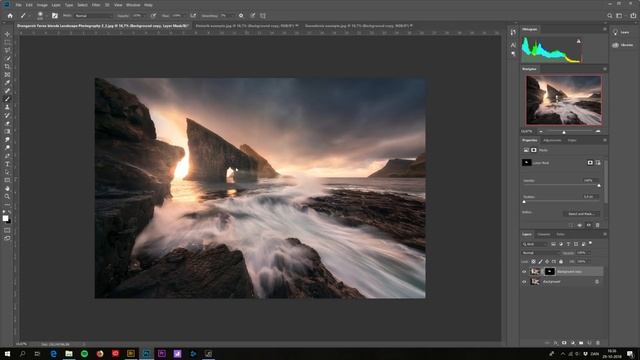Toggle pressure for opacity icon
The image size is (640, 360).
click(153, 16)
